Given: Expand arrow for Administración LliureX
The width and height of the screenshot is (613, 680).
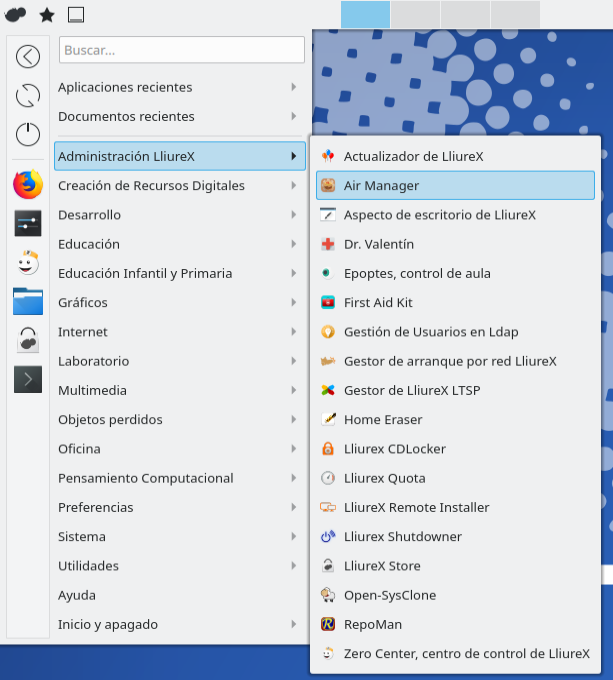Looking at the screenshot, I should pos(293,156).
